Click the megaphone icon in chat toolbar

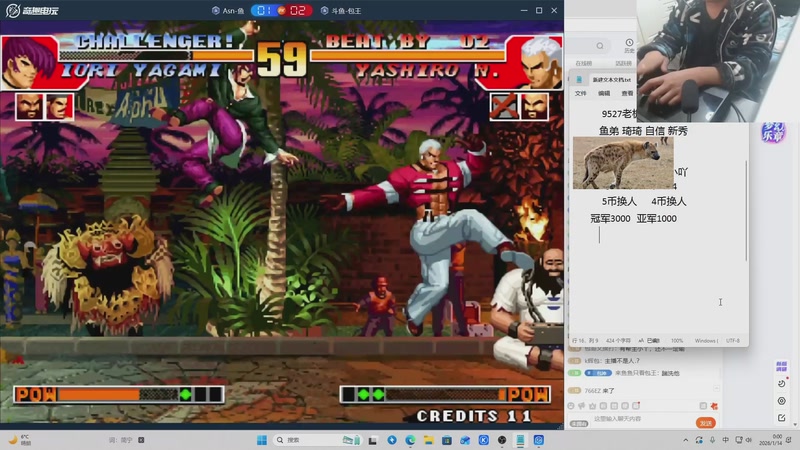(582, 406)
